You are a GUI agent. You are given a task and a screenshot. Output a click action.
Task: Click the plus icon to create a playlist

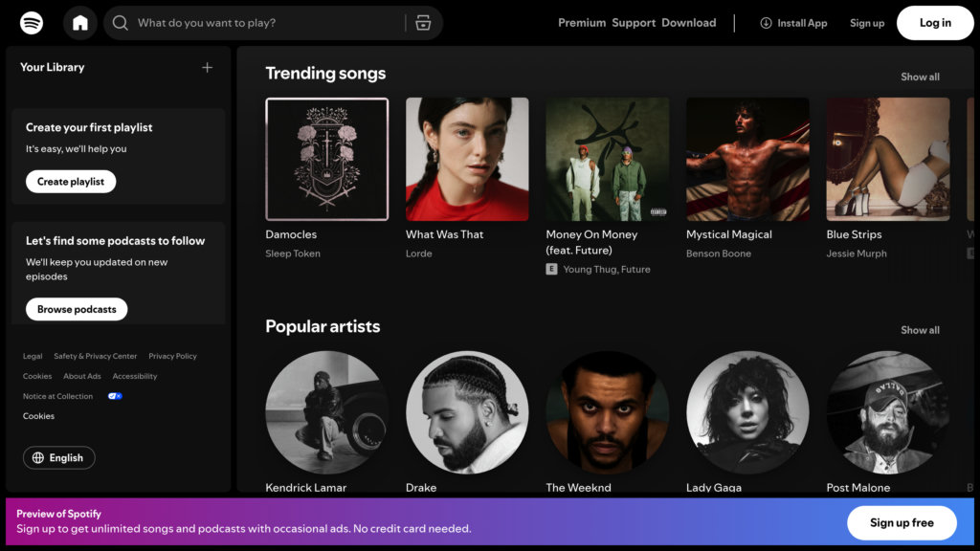point(207,67)
